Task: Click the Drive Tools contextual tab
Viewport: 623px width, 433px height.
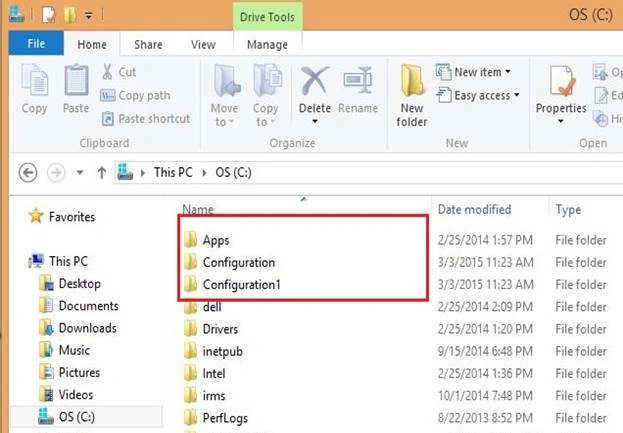Action: pyautogui.click(x=267, y=17)
